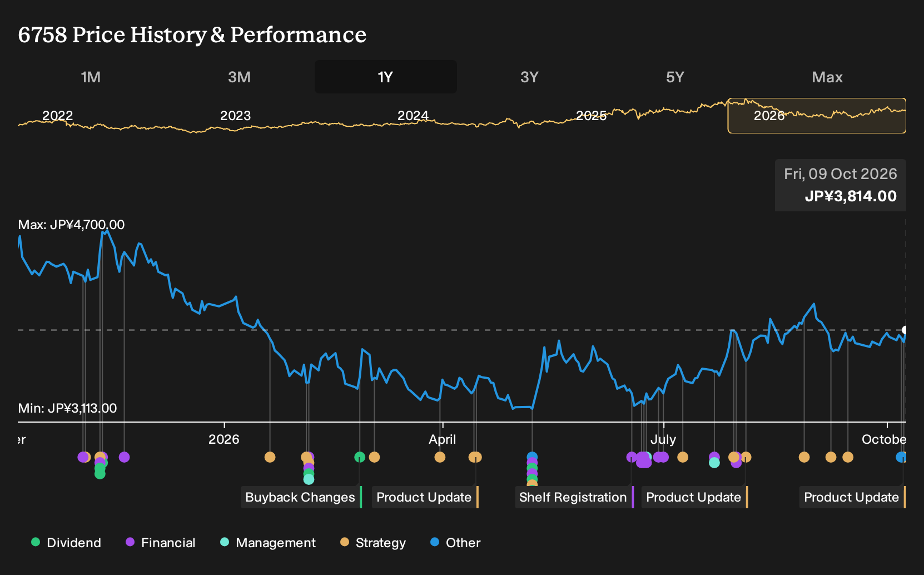Toggle the Other legend filter
Viewport: 924px width, 575px height.
point(455,543)
